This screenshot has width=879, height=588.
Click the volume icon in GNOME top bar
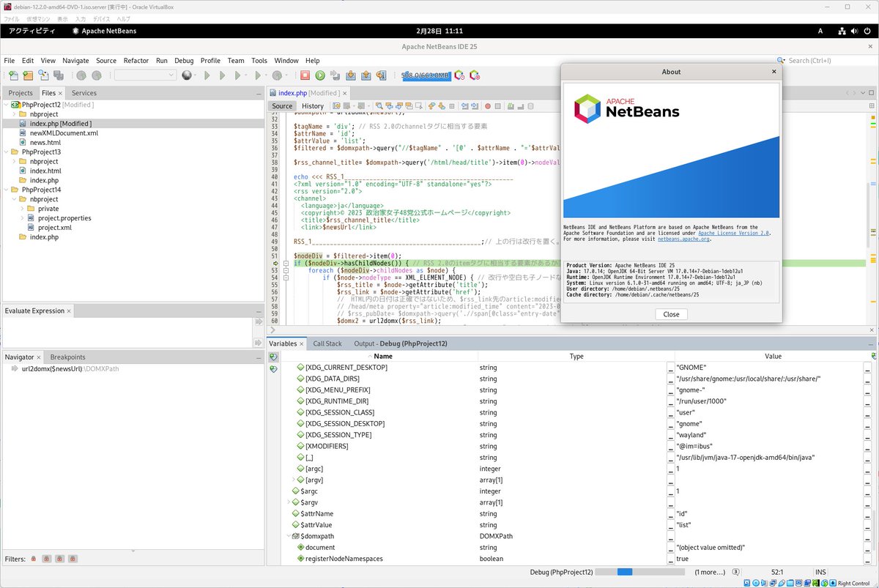tap(855, 31)
